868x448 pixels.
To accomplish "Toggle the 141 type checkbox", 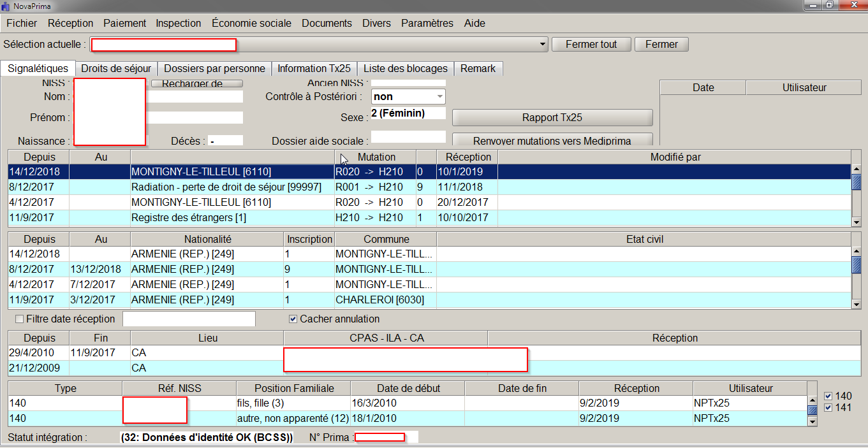I will pyautogui.click(x=828, y=408).
